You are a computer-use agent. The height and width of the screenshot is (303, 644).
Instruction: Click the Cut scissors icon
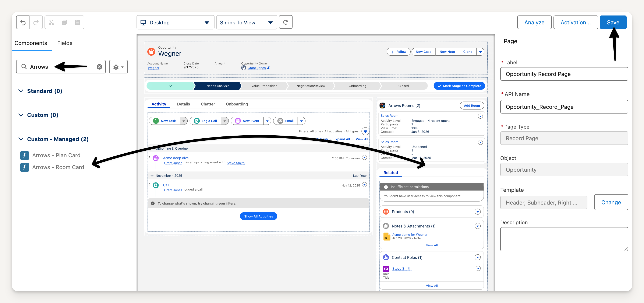point(51,22)
